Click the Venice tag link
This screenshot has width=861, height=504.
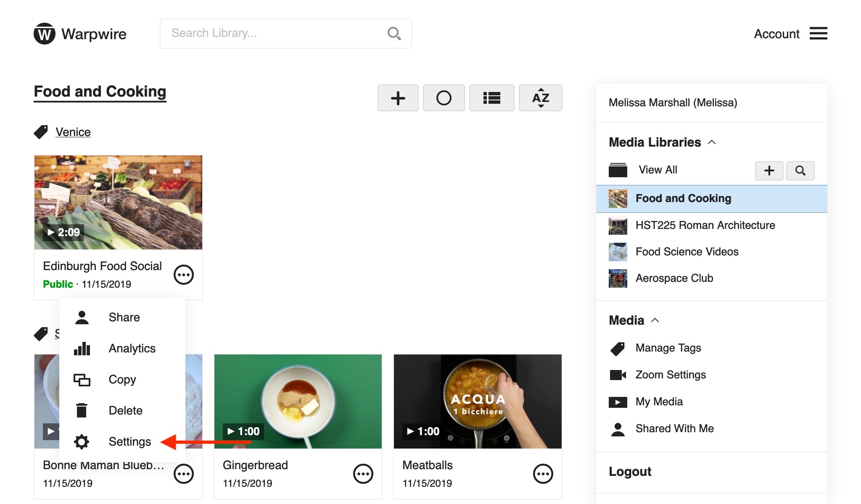(x=72, y=132)
